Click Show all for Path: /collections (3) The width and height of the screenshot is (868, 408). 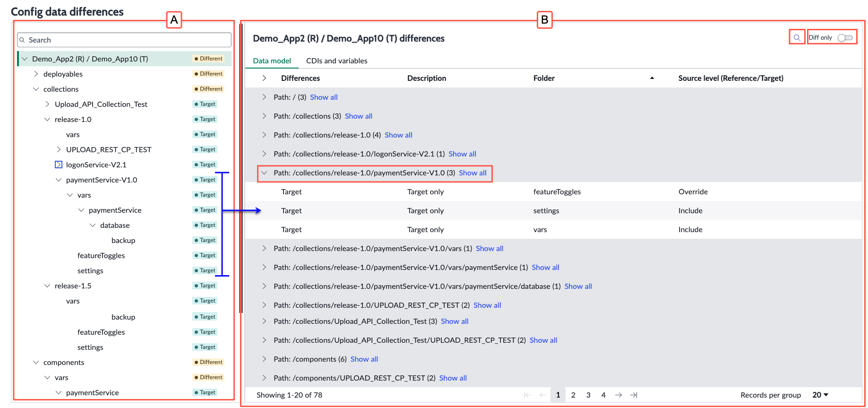pyautogui.click(x=359, y=116)
